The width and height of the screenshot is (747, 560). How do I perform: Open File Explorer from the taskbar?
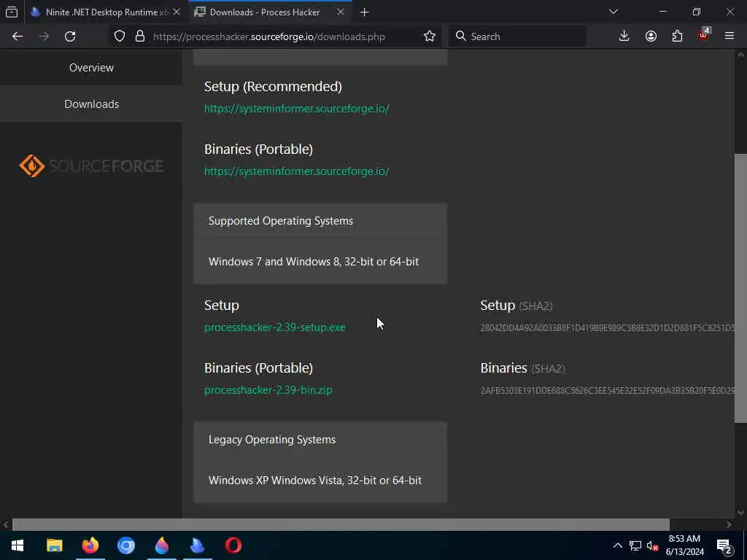pyautogui.click(x=54, y=545)
